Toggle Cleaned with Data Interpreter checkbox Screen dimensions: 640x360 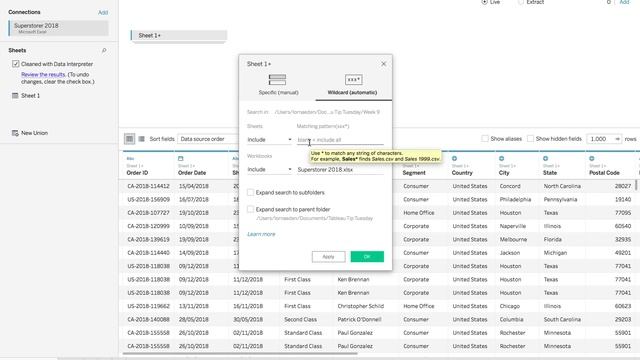pyautogui.click(x=16, y=64)
